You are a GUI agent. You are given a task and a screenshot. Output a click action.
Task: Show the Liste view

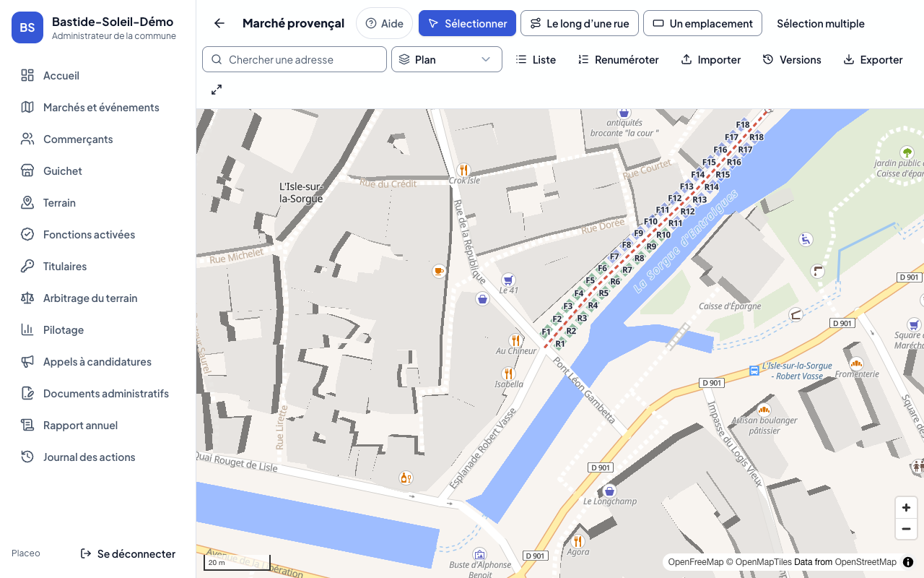pos(536,59)
